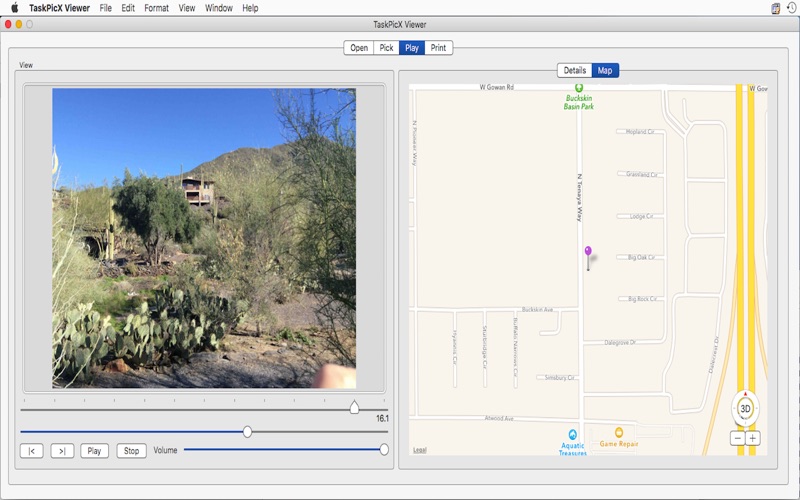The height and width of the screenshot is (500, 800).
Task: Click the Dalegrove Dr label
Action: point(620,342)
